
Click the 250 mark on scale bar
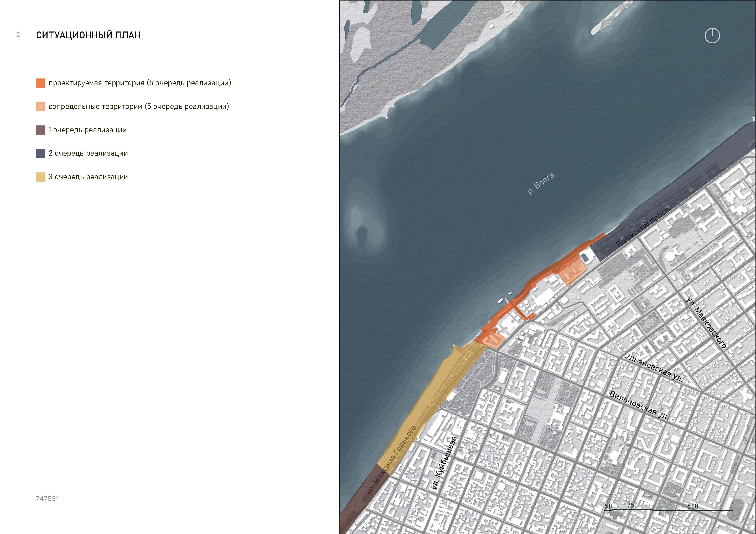tap(632, 505)
